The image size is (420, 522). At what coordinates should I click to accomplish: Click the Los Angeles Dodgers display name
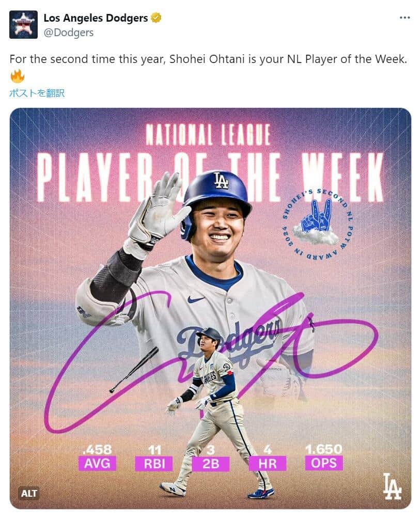96,18
